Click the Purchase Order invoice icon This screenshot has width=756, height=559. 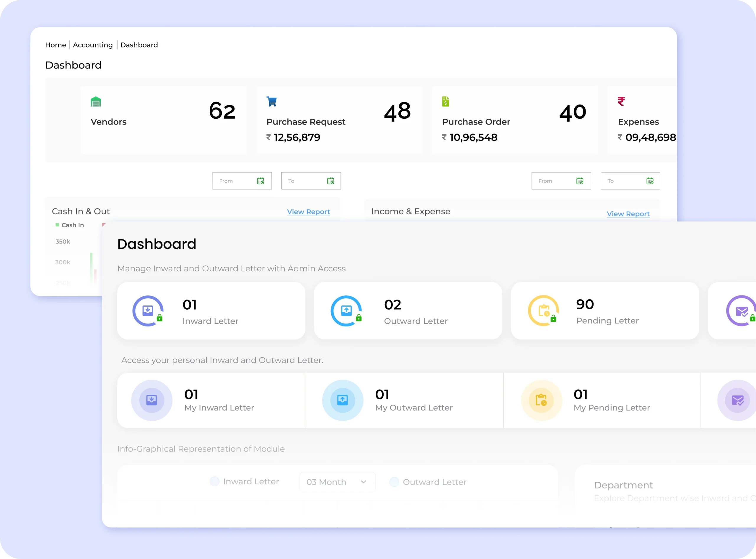coord(446,102)
